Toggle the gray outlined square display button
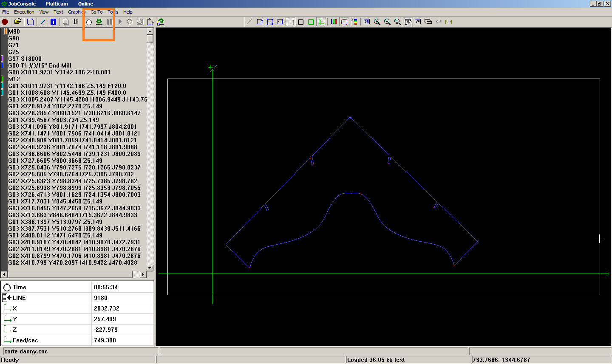The width and height of the screenshot is (612, 364). (x=291, y=22)
